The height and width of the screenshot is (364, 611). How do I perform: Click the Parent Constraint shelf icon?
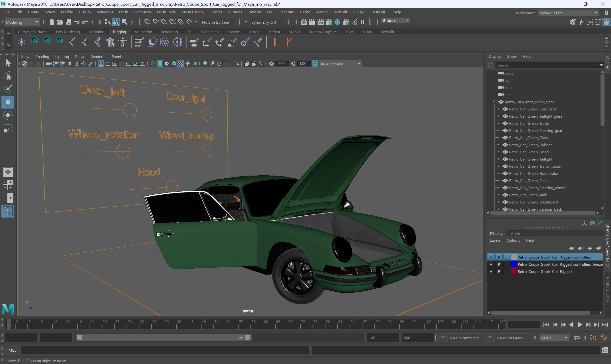pos(194,42)
